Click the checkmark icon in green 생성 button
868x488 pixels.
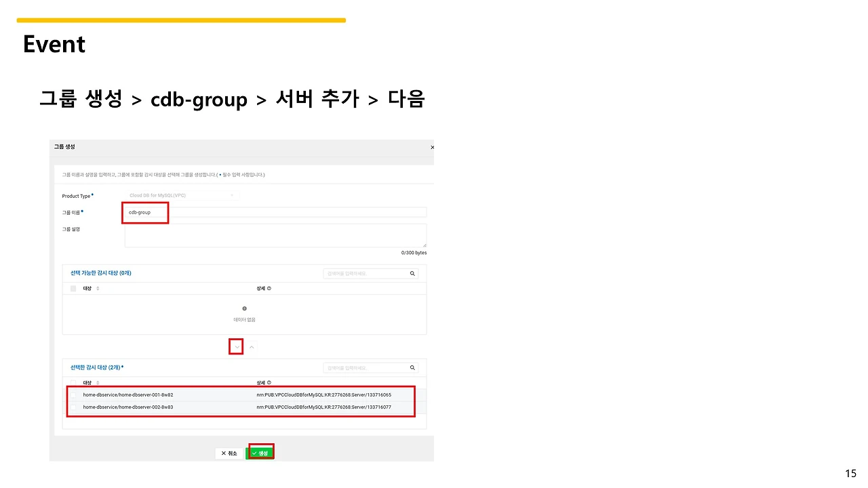[x=254, y=452]
